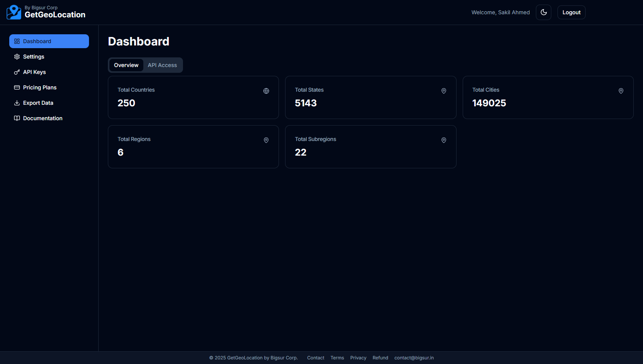
Task: Click the Settings gear icon
Action: (x=17, y=57)
